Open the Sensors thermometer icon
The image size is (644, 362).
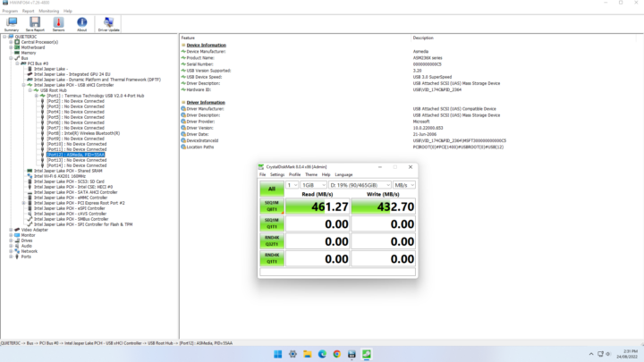pyautogui.click(x=58, y=24)
